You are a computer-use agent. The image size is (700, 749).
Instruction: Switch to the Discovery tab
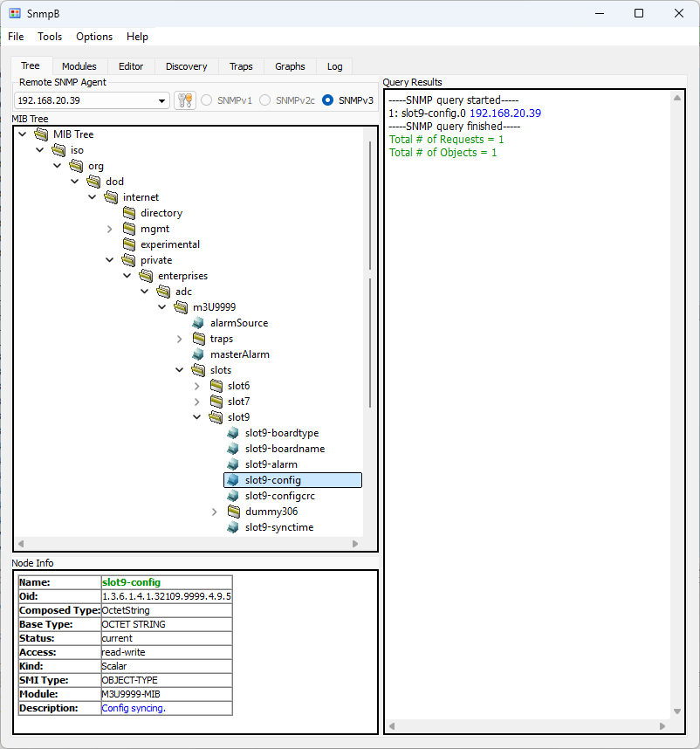coord(186,66)
